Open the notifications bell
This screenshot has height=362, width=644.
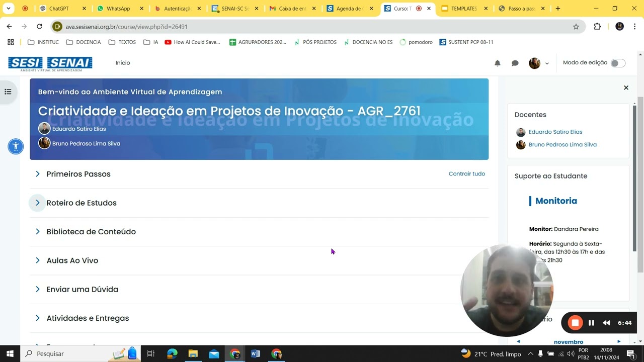point(498,63)
